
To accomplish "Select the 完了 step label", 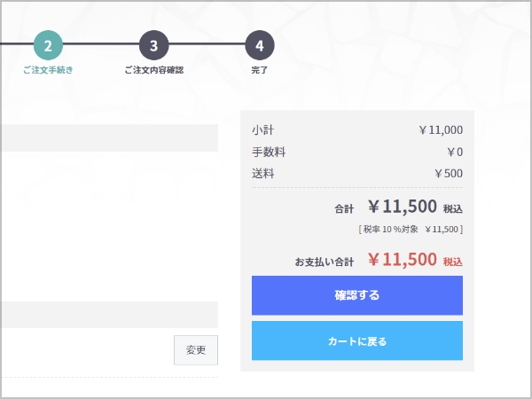I will coord(259,69).
